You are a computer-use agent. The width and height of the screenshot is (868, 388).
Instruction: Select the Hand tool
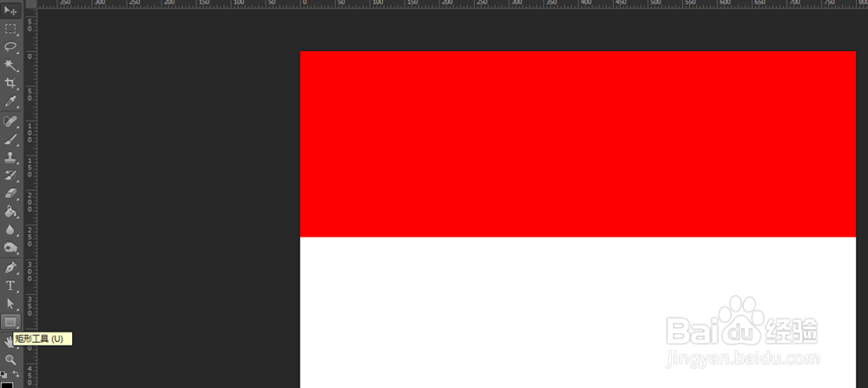[8, 341]
